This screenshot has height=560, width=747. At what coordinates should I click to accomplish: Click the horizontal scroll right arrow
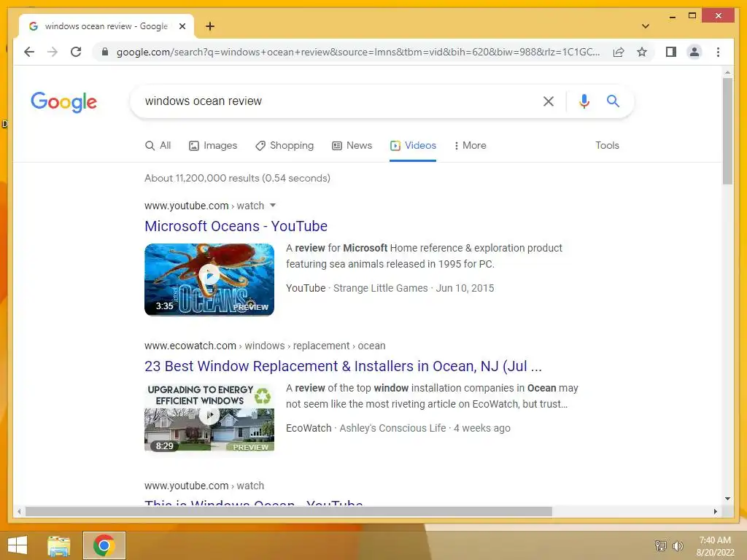[x=715, y=511]
